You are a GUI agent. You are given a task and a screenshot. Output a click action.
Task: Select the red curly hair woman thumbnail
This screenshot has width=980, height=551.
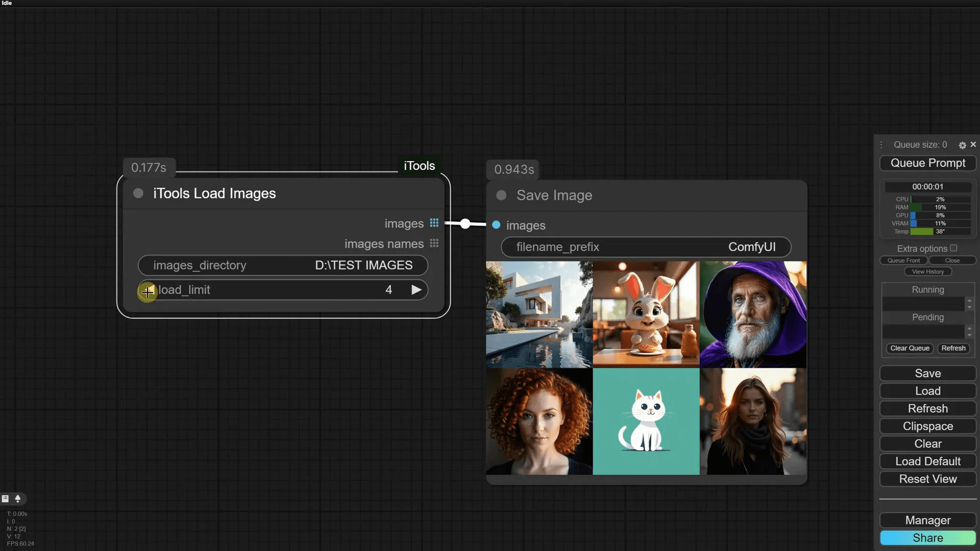coord(539,421)
